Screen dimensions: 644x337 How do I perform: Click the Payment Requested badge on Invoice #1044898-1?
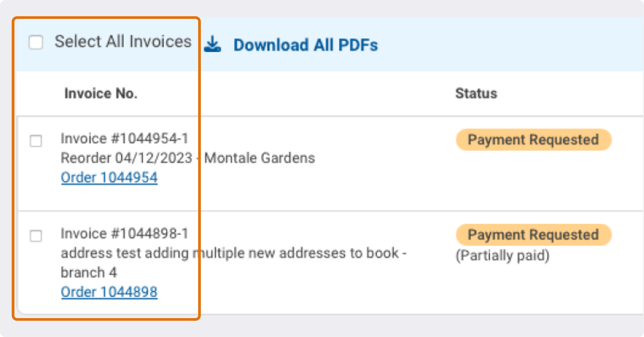click(533, 234)
